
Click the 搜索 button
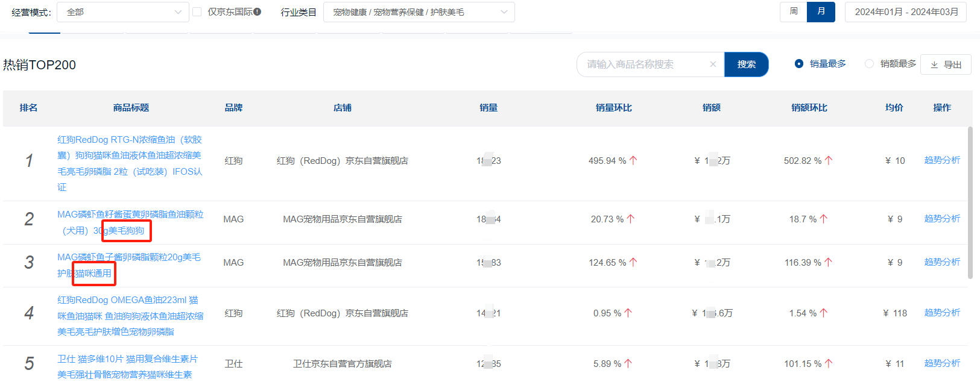(x=746, y=64)
